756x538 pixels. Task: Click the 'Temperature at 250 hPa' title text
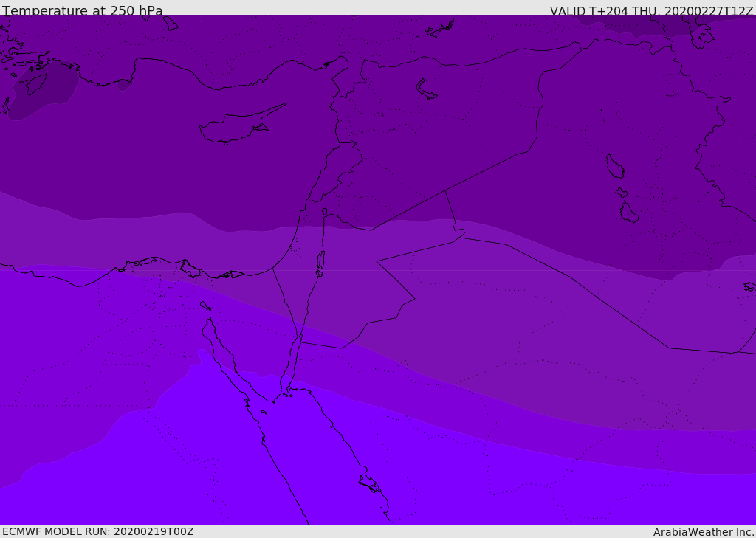click(83, 10)
